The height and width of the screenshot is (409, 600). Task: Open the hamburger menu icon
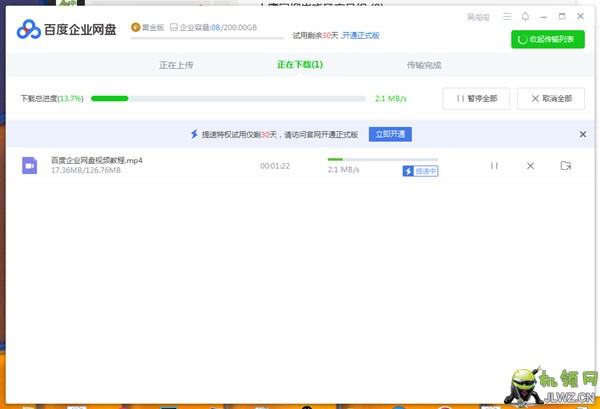tap(507, 16)
